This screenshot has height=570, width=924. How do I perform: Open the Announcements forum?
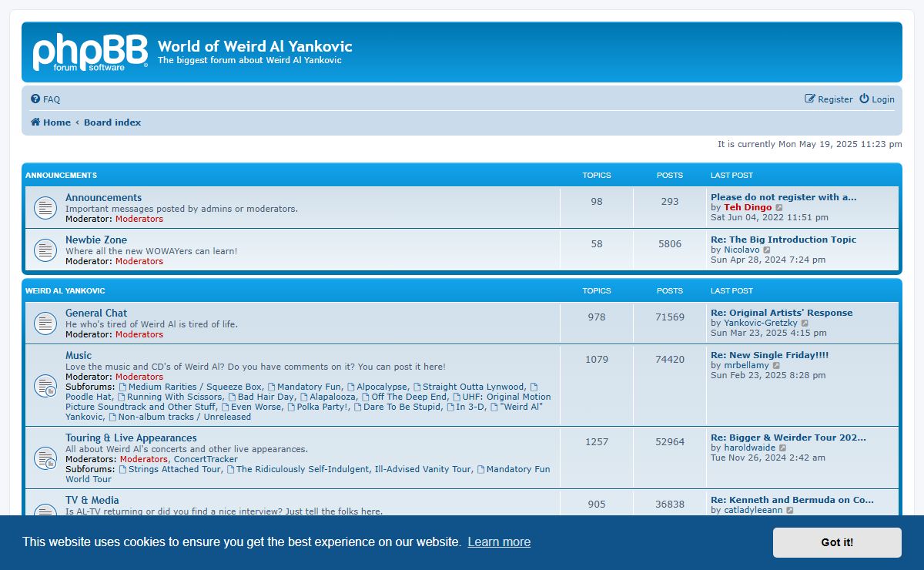(103, 198)
